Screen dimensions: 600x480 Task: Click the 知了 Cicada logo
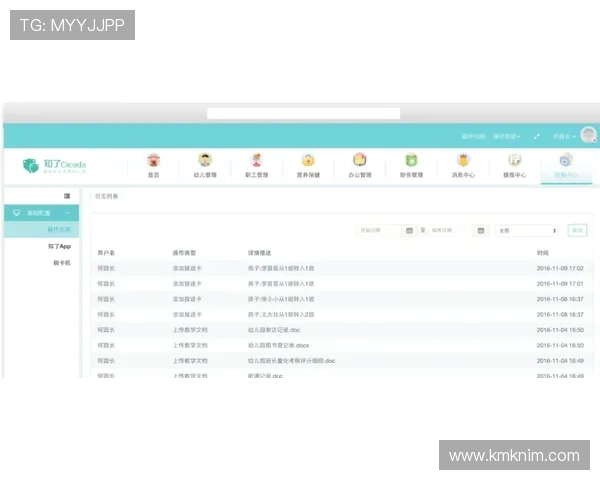tap(54, 166)
